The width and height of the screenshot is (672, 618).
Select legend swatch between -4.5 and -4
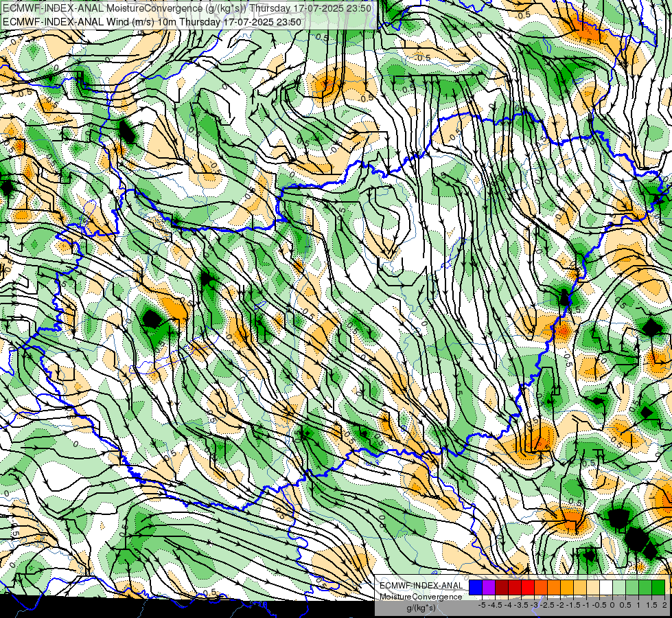502,587
